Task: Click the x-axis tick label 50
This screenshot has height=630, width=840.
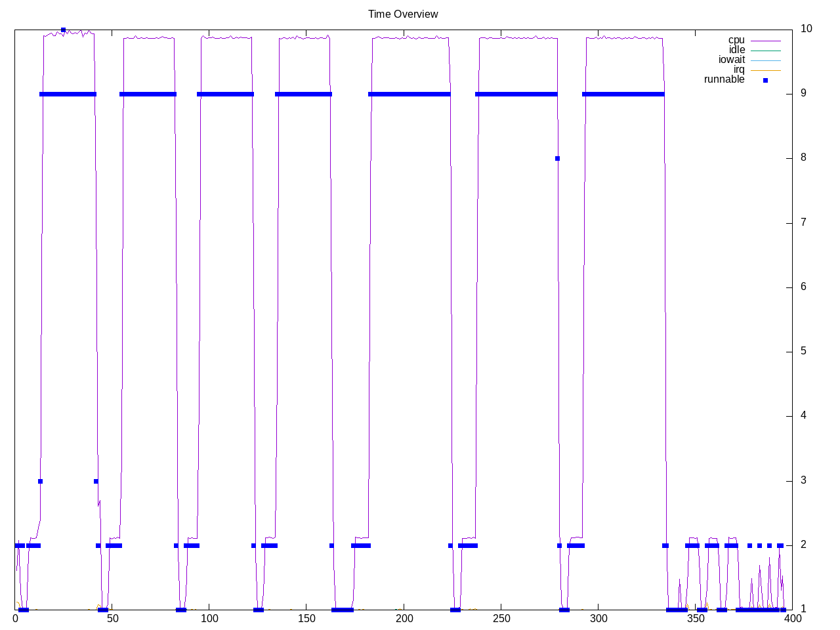Action: click(x=112, y=618)
